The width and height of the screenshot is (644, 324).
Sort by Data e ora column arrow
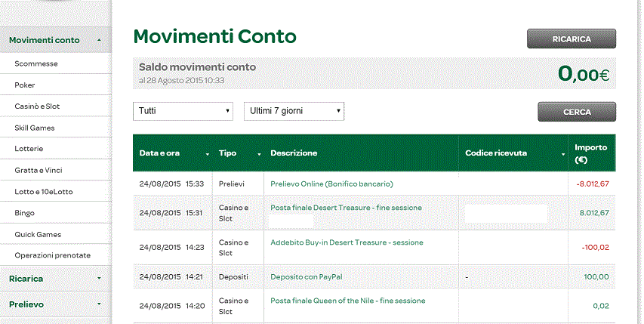[x=208, y=154]
